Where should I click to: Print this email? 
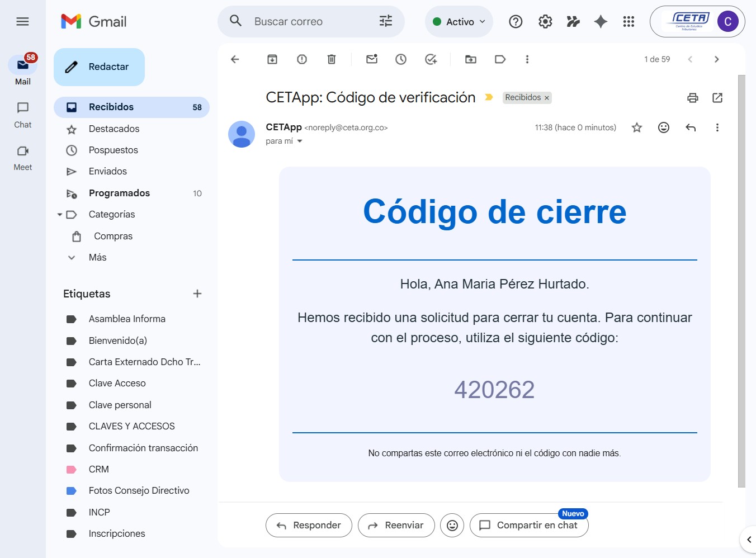(693, 98)
